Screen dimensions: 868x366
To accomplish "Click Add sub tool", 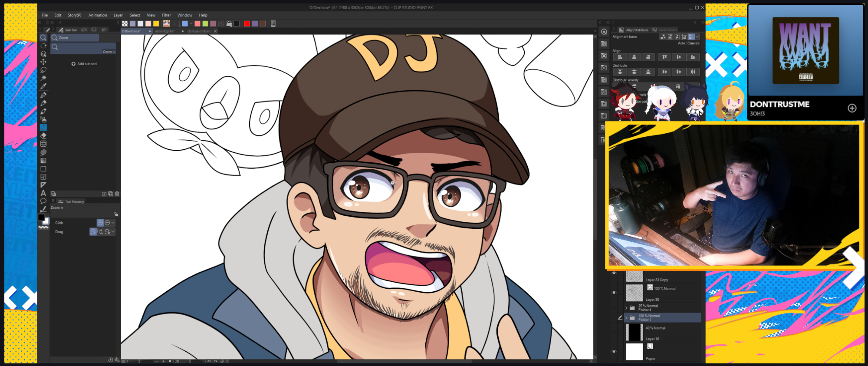I will [x=84, y=64].
